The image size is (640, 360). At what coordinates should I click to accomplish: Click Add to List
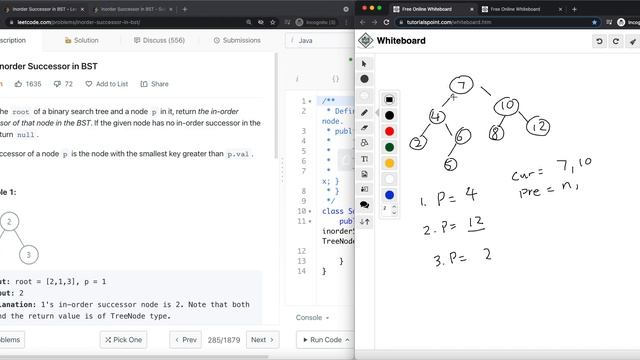(107, 84)
